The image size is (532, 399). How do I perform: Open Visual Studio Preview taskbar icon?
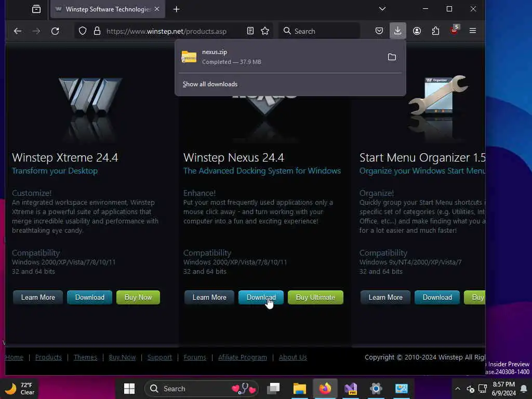pos(351,389)
